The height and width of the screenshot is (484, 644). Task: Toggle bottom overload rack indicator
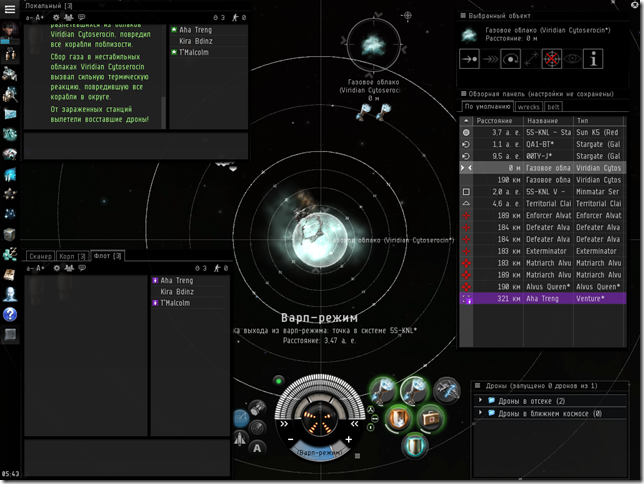click(370, 428)
